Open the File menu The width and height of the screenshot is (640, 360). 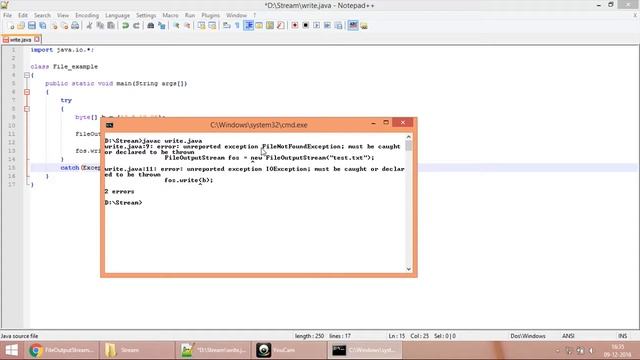tap(7, 15)
